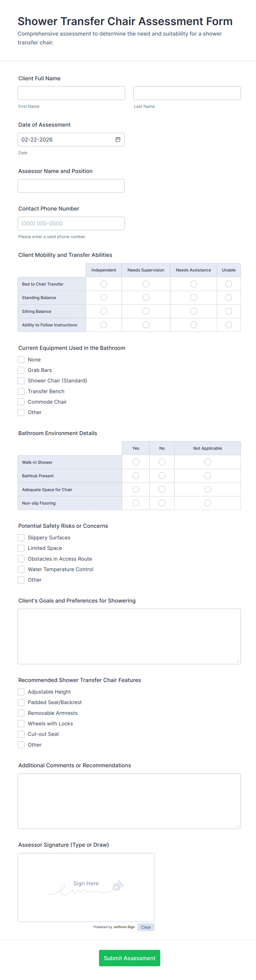Check the Transfer Bench checkbox
256x980 pixels.
[x=21, y=392]
